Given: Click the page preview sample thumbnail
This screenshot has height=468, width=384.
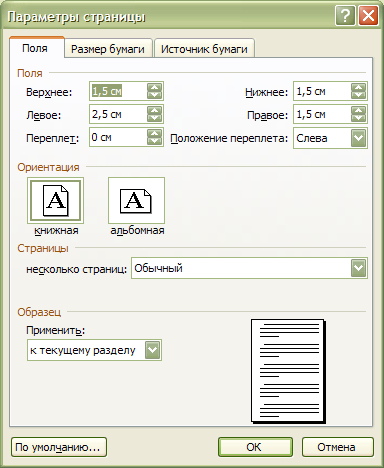Looking at the screenshot, I should (x=288, y=371).
